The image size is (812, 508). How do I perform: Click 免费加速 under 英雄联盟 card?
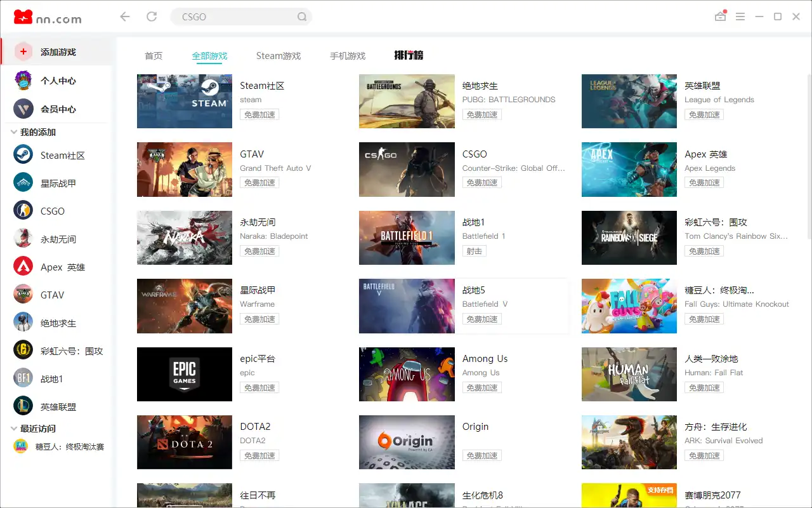[x=704, y=115]
